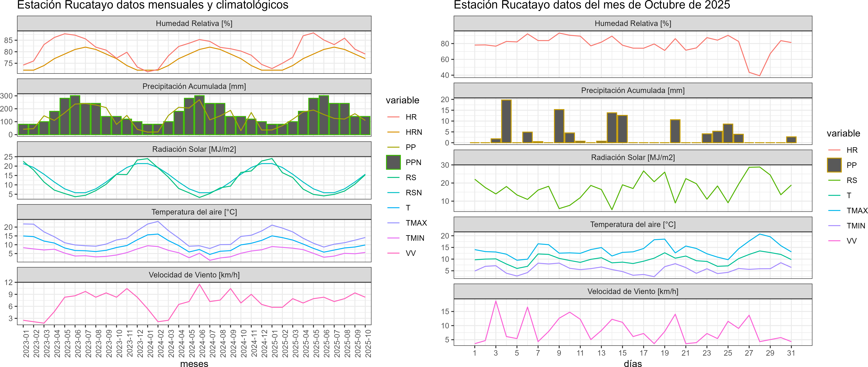Viewport: 868px width, 367px height.
Task: Click the HR legend line in left legend
Action: pyautogui.click(x=393, y=117)
